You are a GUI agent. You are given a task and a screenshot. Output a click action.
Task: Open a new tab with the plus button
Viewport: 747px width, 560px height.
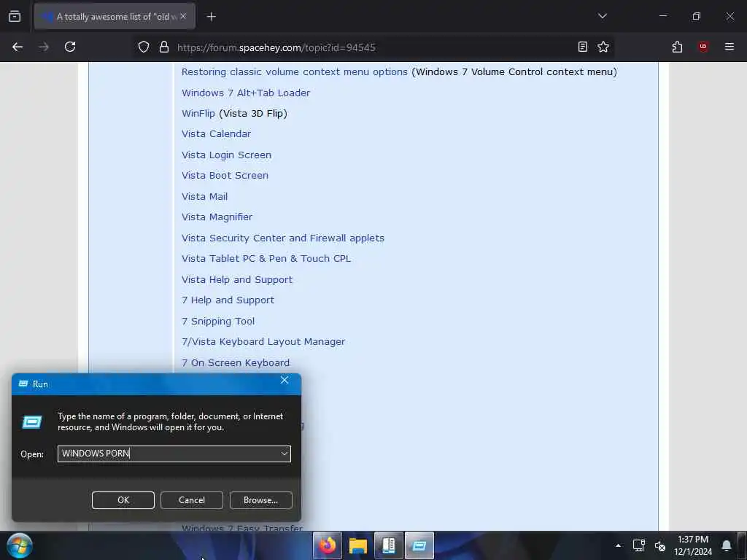click(211, 17)
